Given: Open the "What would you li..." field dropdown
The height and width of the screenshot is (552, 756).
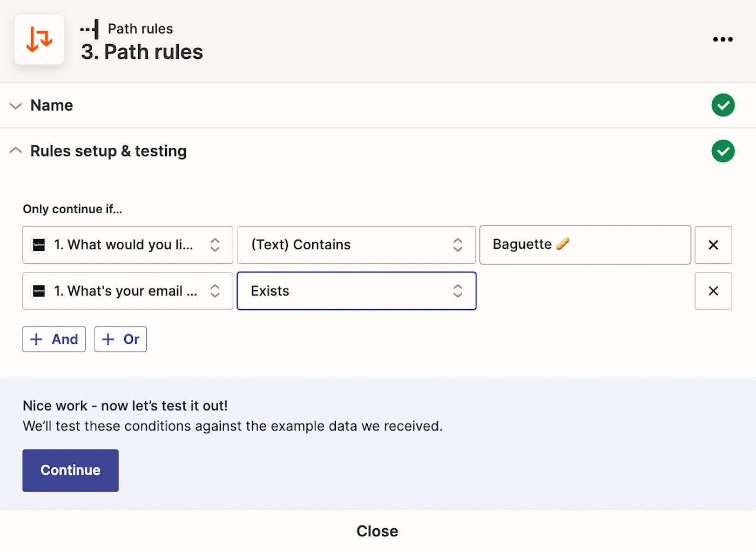Looking at the screenshot, I should click(x=127, y=245).
